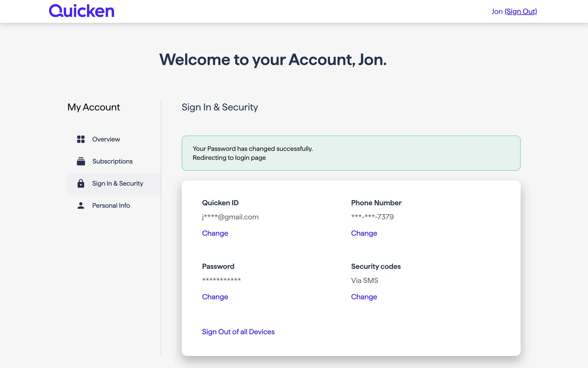Image resolution: width=588 pixels, height=368 pixels.
Task: Sign Out of all Devices
Action: pyautogui.click(x=238, y=332)
